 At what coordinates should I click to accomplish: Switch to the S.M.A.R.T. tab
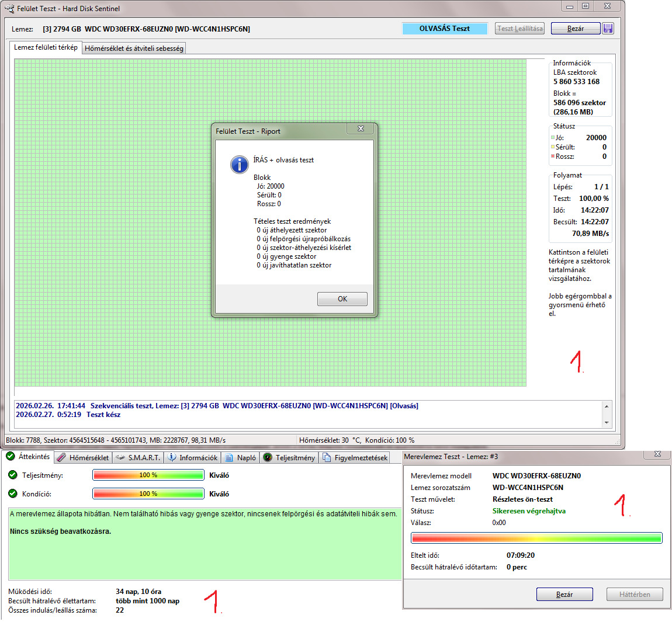(x=138, y=457)
